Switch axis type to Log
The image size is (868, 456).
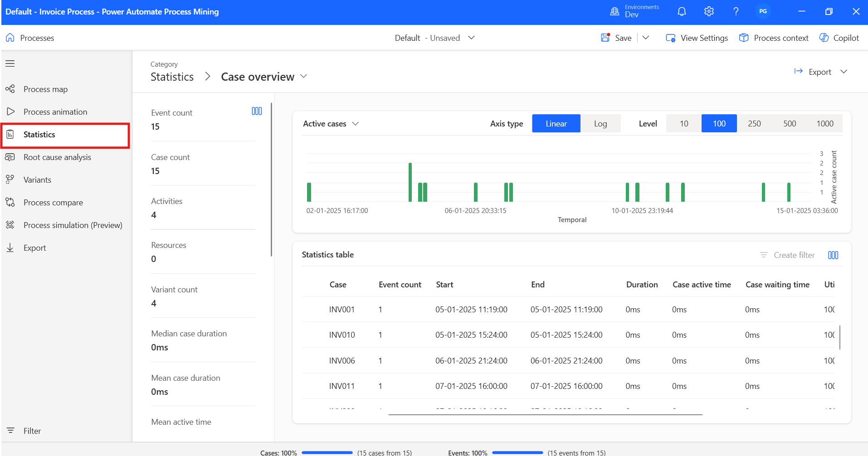600,124
